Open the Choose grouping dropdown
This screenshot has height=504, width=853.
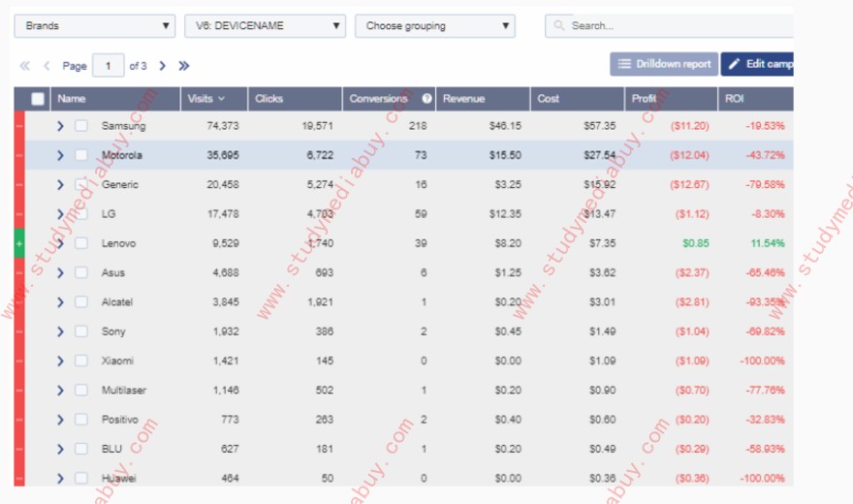435,25
